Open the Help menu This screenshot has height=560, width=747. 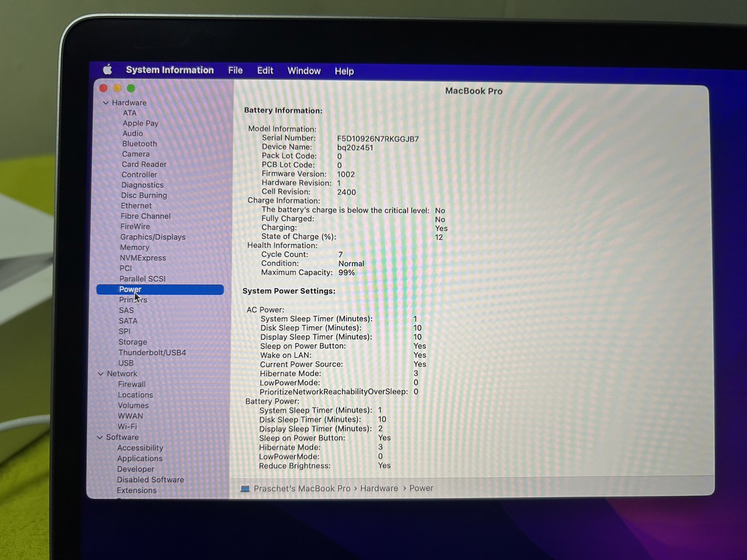tap(344, 71)
